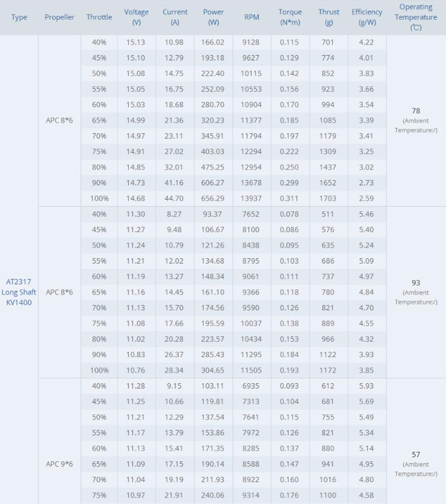This screenshot has height=504, width=446.
Task: Select the RPM value 13937
Action: (251, 198)
